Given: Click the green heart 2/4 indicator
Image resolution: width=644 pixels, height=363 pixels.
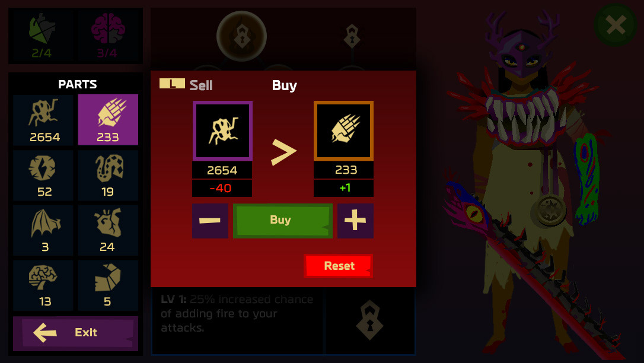Looking at the screenshot, I should point(42,36).
